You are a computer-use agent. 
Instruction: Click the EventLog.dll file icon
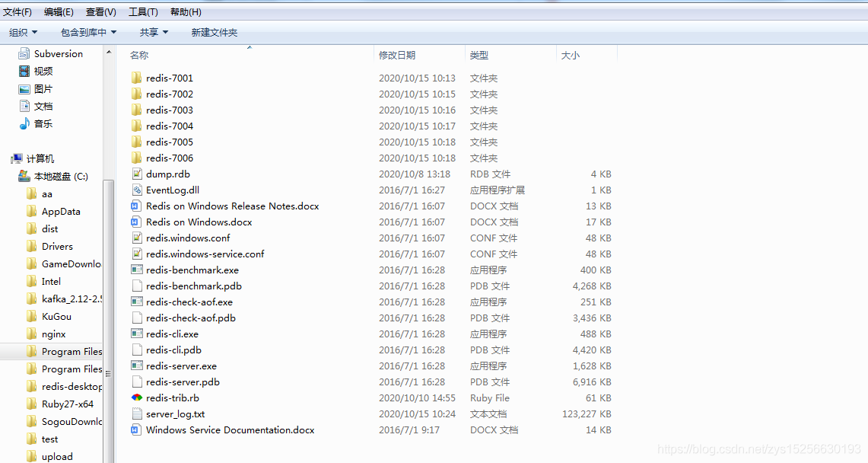pyautogui.click(x=137, y=190)
